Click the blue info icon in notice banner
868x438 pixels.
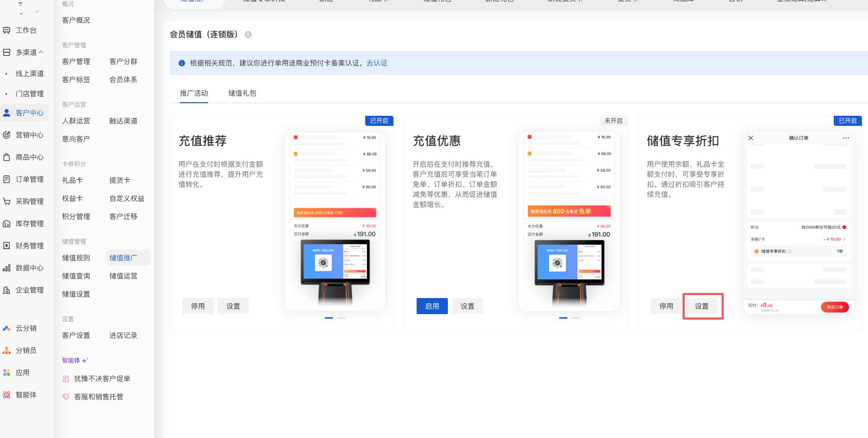click(x=182, y=63)
